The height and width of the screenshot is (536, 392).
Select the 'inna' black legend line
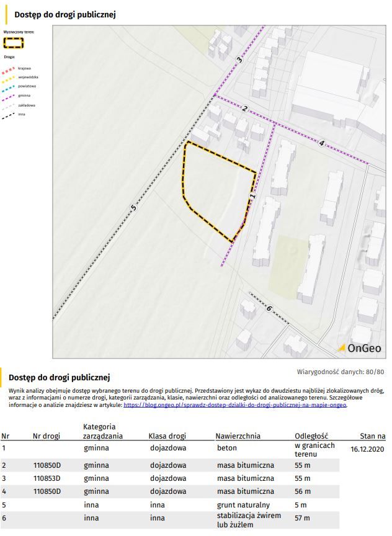pyautogui.click(x=10, y=115)
